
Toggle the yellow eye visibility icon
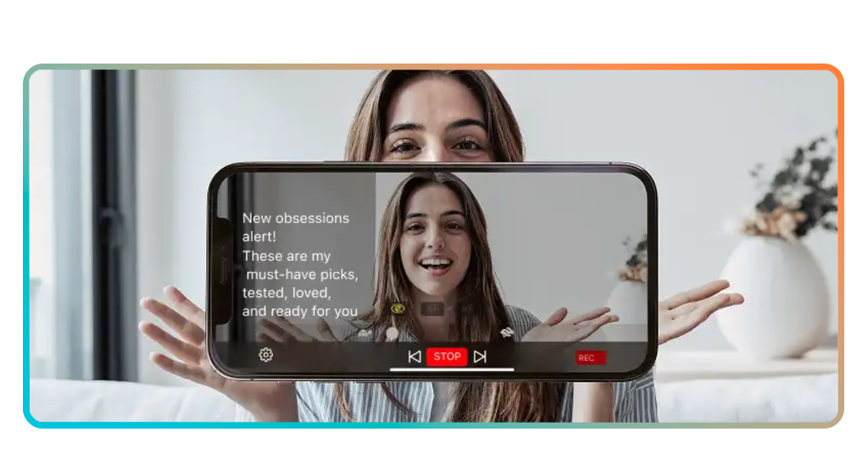point(398,309)
